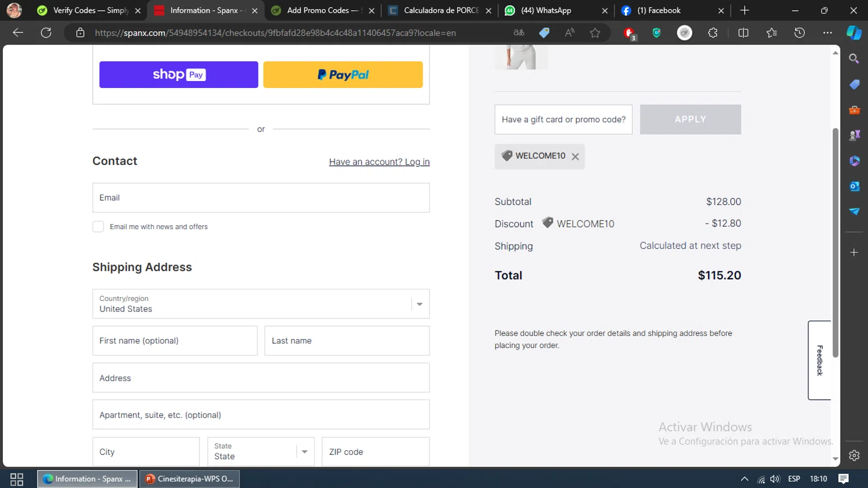Click Apartment, suite, etc. field

point(261,414)
